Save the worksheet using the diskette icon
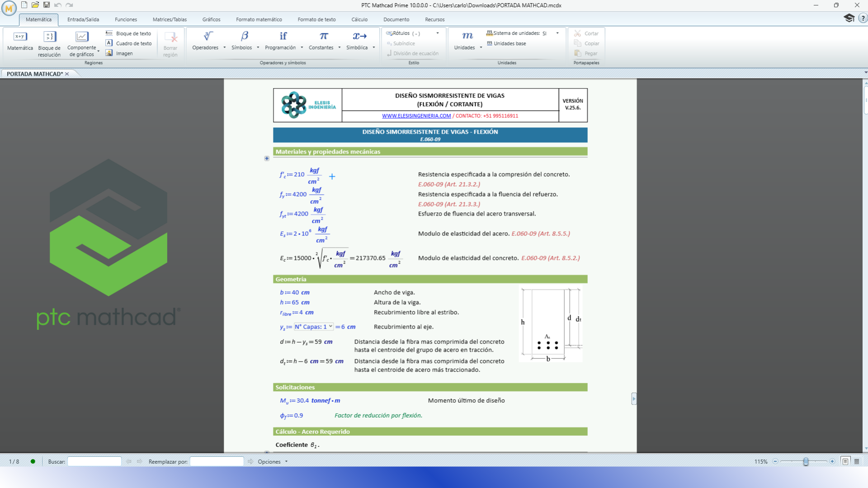 46,5
